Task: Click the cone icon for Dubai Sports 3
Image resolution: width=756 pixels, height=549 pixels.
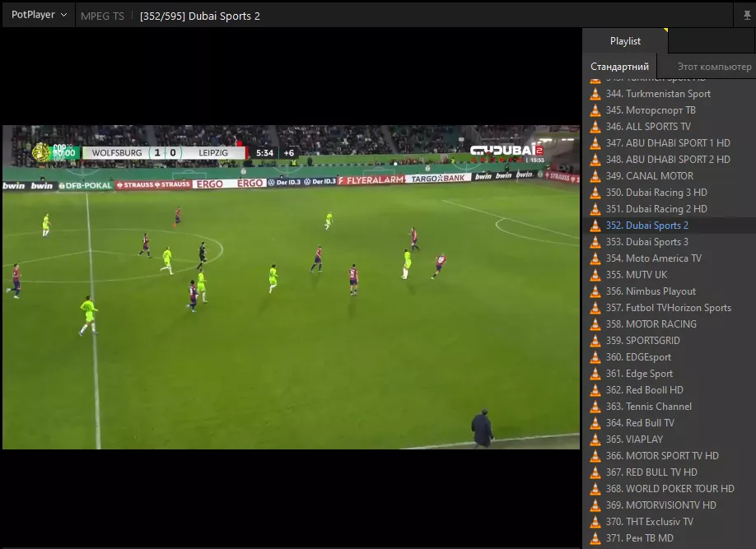Action: pyautogui.click(x=595, y=242)
